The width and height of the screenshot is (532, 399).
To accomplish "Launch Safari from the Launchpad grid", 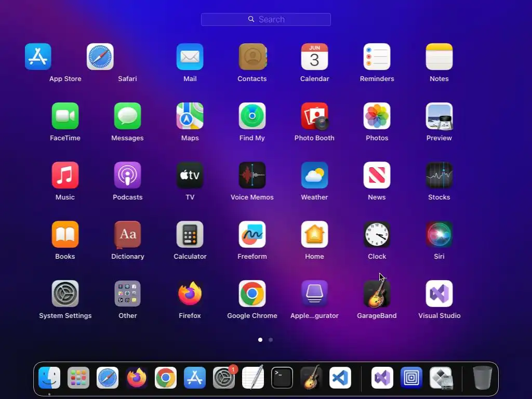I will 100,57.
